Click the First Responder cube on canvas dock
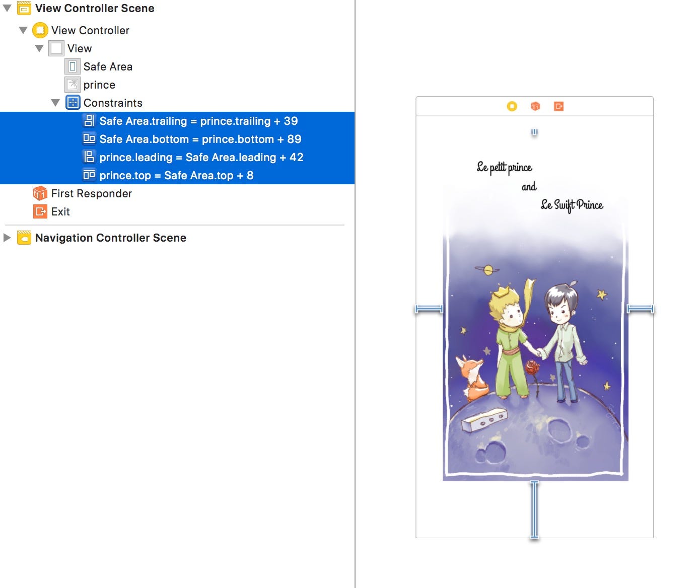The width and height of the screenshot is (700, 588). (x=535, y=106)
